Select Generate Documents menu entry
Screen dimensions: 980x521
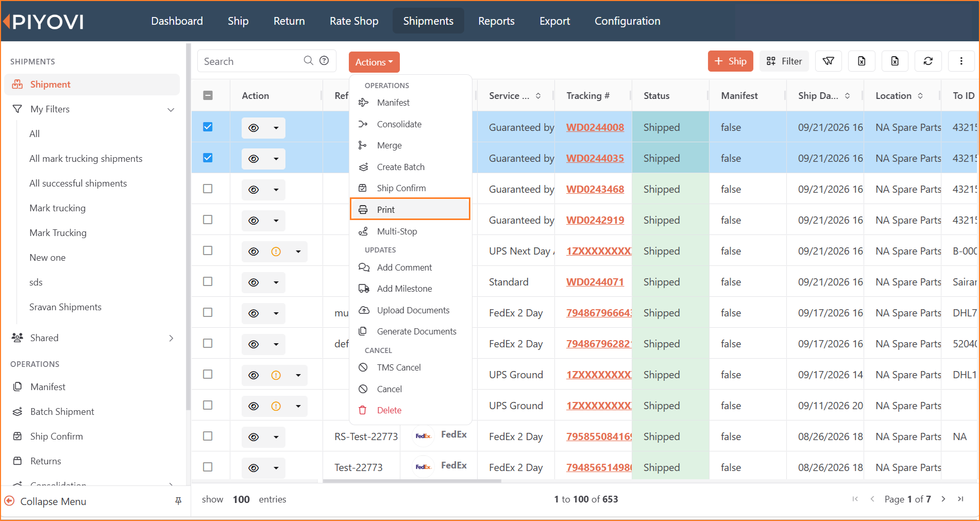pyautogui.click(x=410, y=331)
